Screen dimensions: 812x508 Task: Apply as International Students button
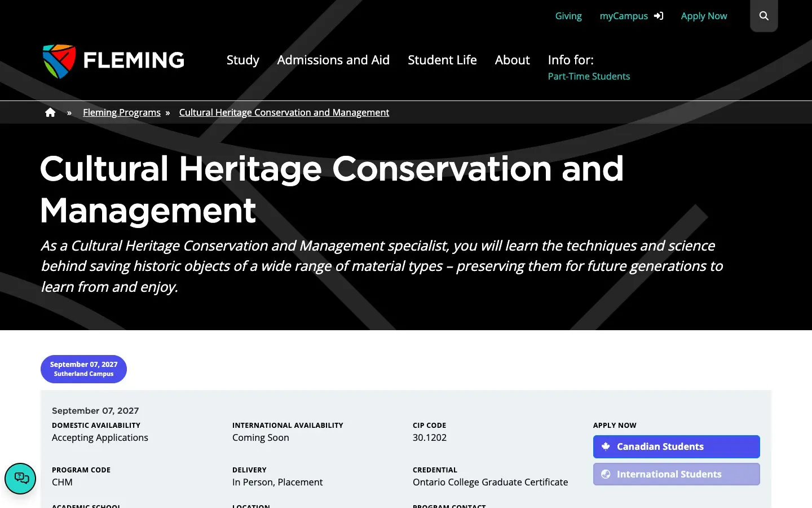(x=677, y=474)
